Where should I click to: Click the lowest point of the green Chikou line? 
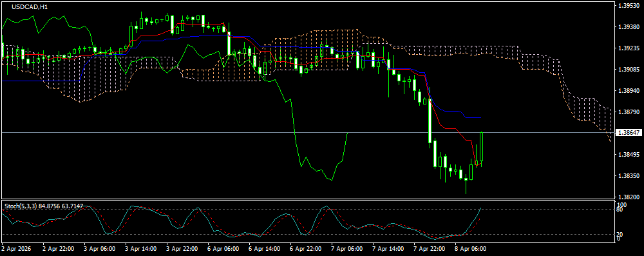[x=332, y=180]
